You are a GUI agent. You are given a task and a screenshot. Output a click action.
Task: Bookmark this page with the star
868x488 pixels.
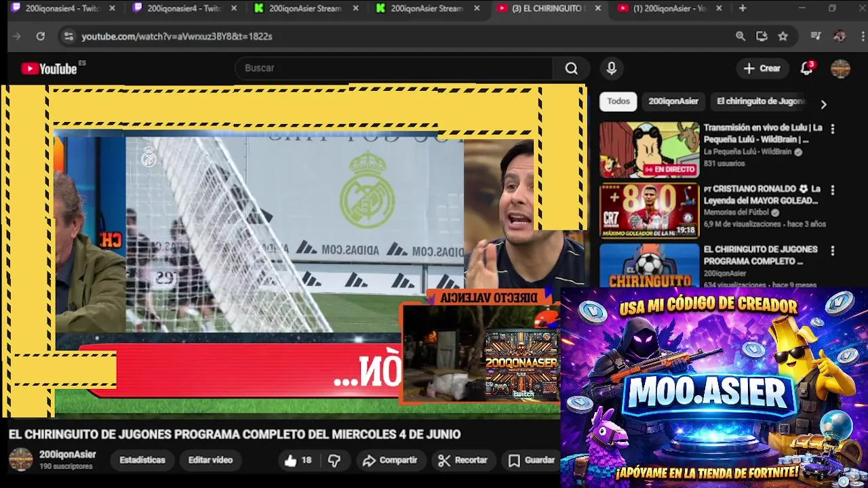[x=783, y=36]
